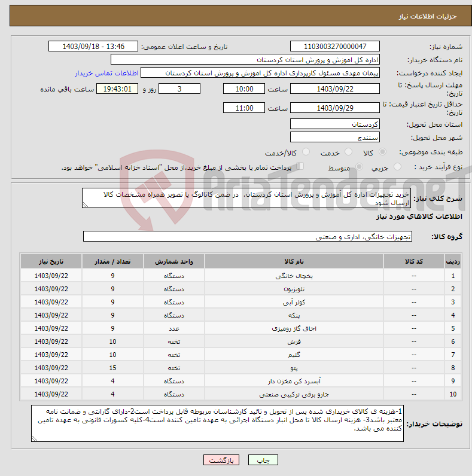Click the remaining days field showing 3
This screenshot has width=472, height=476.
click(179, 89)
